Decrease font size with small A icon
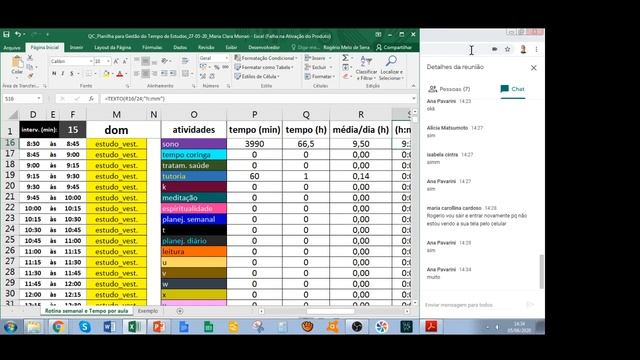The width and height of the screenshot is (640, 360). pos(125,61)
